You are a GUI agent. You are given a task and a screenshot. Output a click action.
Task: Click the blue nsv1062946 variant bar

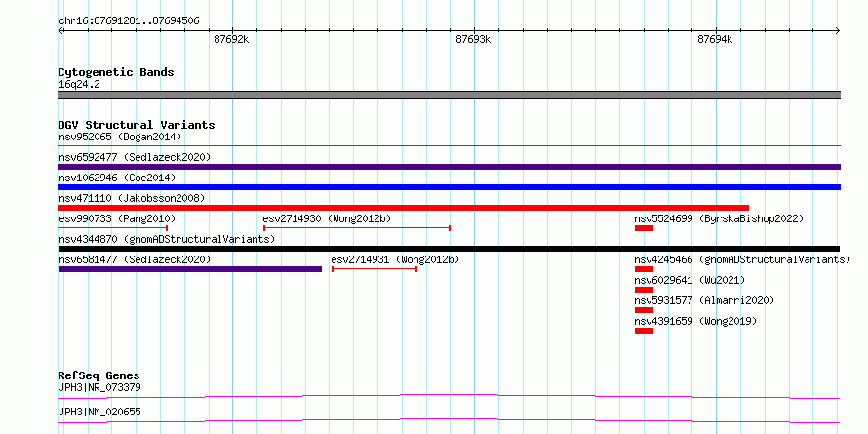[x=449, y=187]
